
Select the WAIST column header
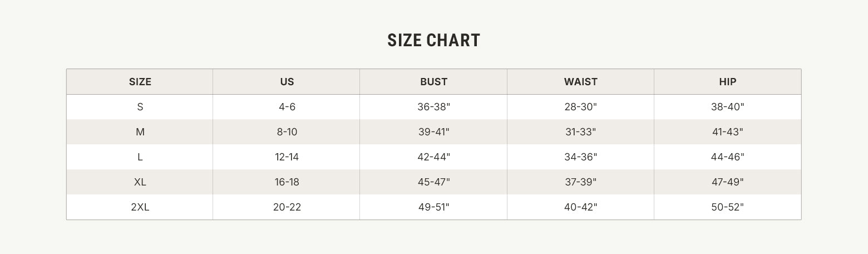(581, 82)
